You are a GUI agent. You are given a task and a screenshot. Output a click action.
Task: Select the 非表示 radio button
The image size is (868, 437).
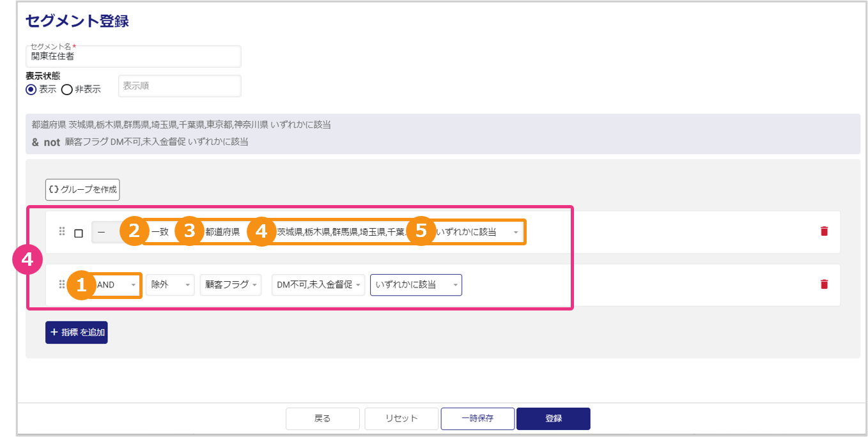tap(67, 89)
